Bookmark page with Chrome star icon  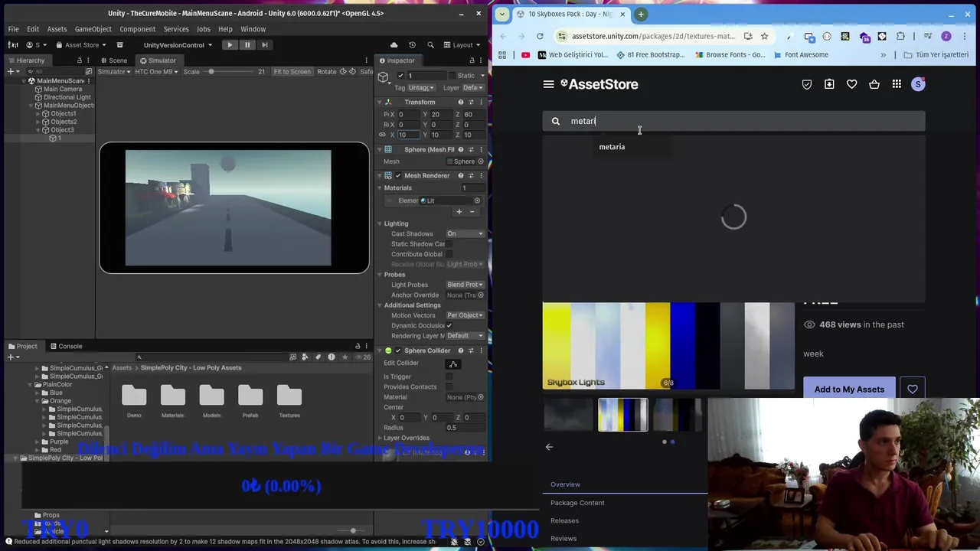click(x=764, y=36)
